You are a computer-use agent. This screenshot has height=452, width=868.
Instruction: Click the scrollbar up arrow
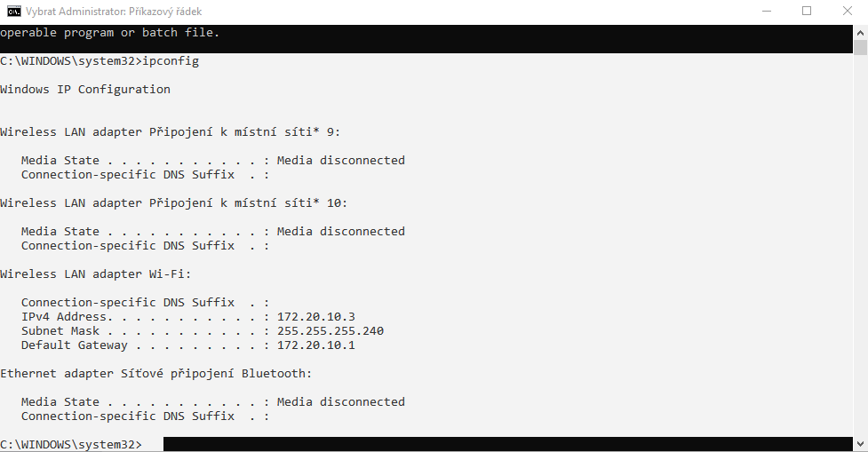coord(860,32)
